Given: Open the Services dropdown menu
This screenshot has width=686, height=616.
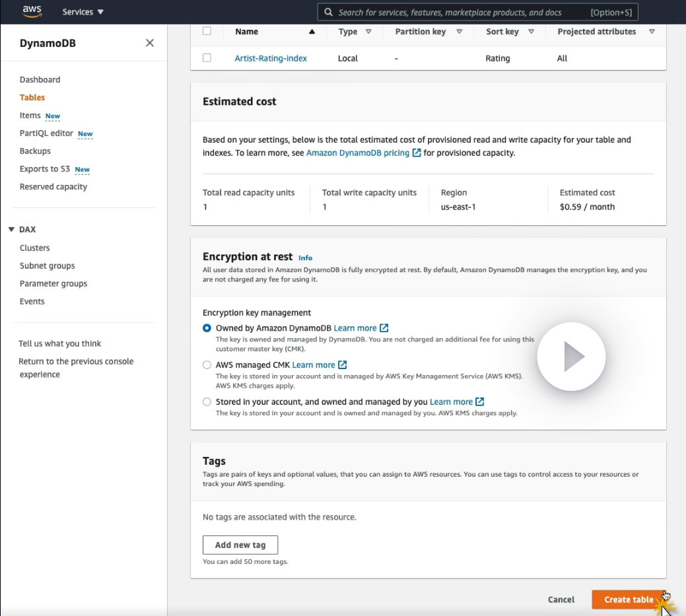Looking at the screenshot, I should 83,12.
